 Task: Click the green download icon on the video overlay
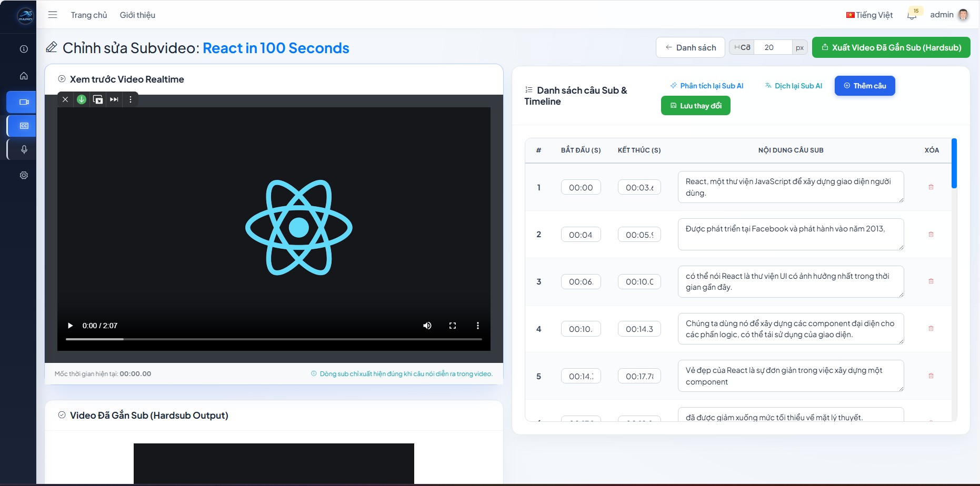pyautogui.click(x=82, y=99)
